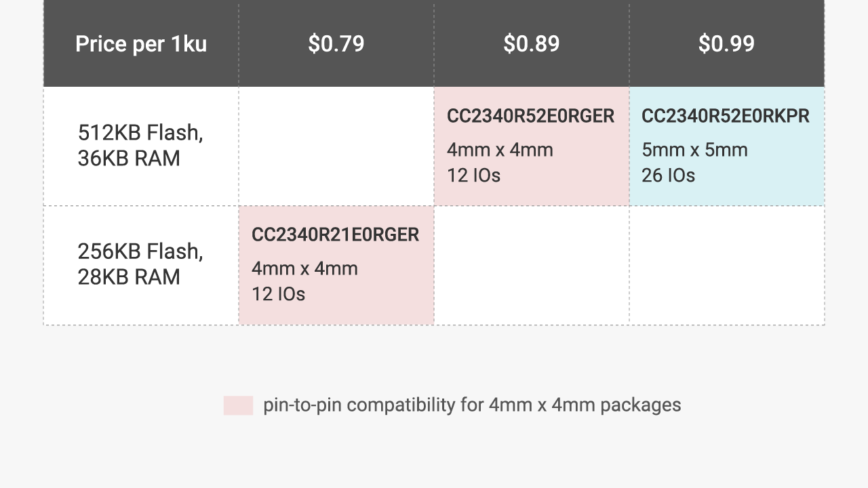This screenshot has width=868, height=488.
Task: Click the pin-to-pin compatibility legend text
Action: (x=472, y=405)
